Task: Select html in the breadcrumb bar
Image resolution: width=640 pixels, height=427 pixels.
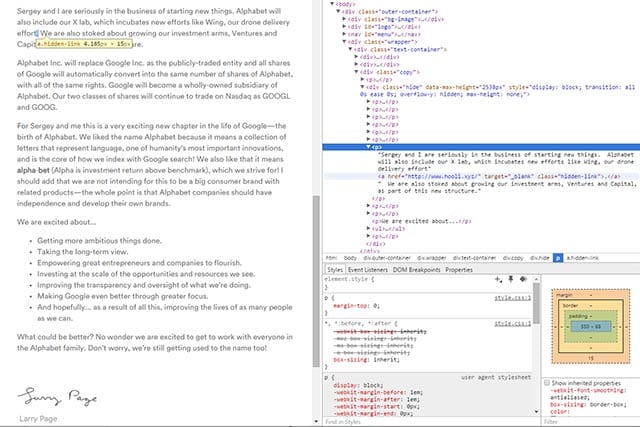Action: tap(331, 258)
